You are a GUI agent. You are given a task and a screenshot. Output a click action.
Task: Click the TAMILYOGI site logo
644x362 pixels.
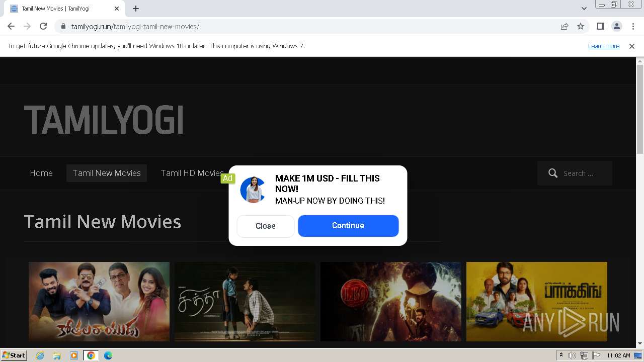104,120
